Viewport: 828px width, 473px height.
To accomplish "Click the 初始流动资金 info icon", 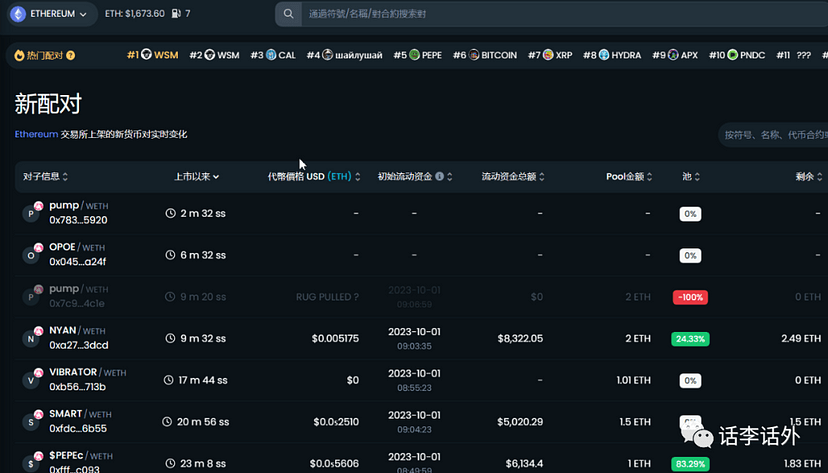I will [439, 176].
